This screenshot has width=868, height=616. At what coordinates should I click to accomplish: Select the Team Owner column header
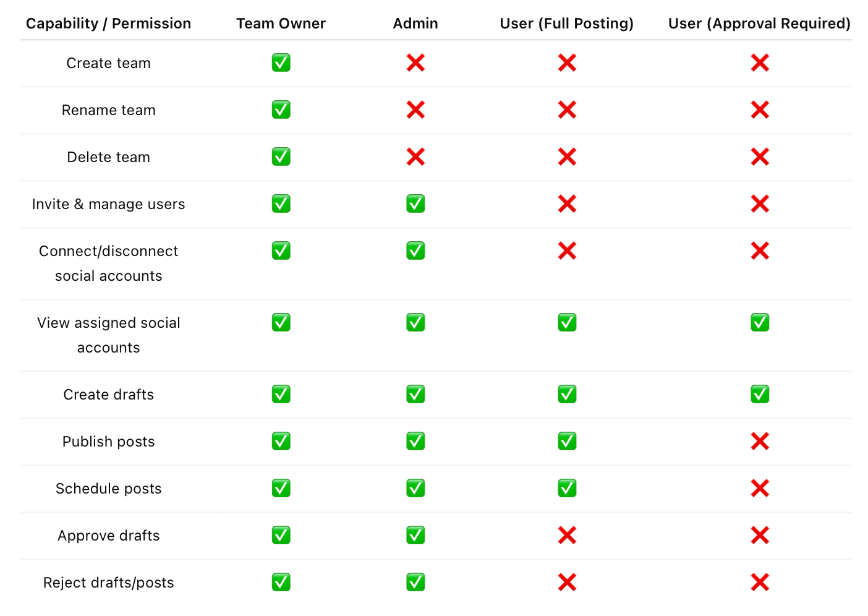point(281,24)
